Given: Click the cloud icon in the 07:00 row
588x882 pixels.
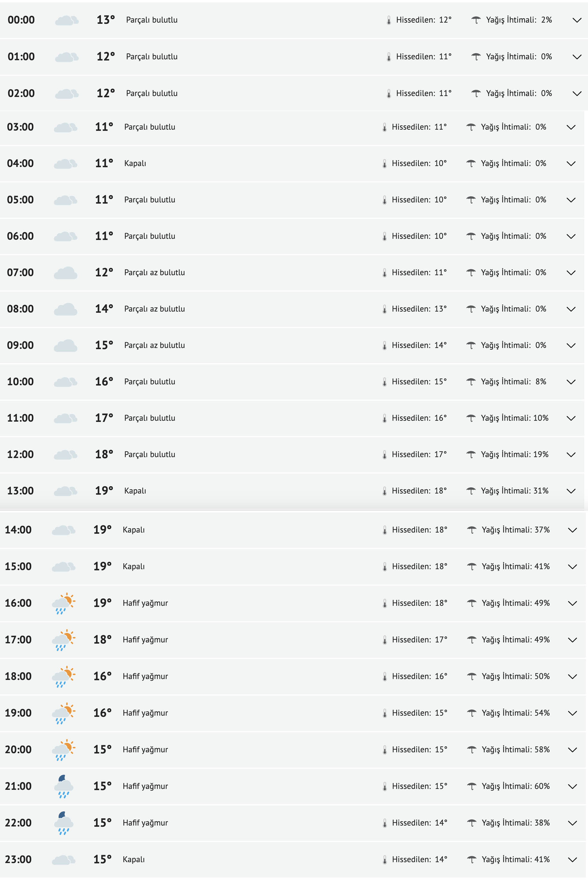Looking at the screenshot, I should click(65, 273).
